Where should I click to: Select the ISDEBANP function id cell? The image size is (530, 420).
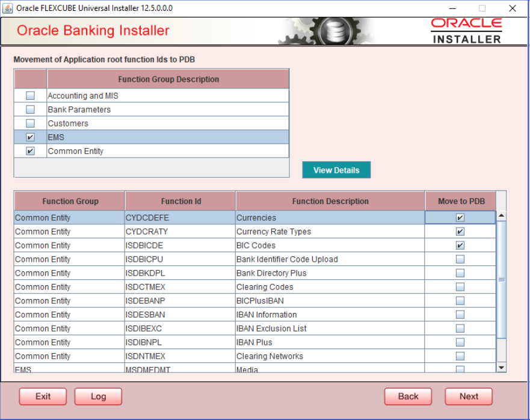pos(180,301)
